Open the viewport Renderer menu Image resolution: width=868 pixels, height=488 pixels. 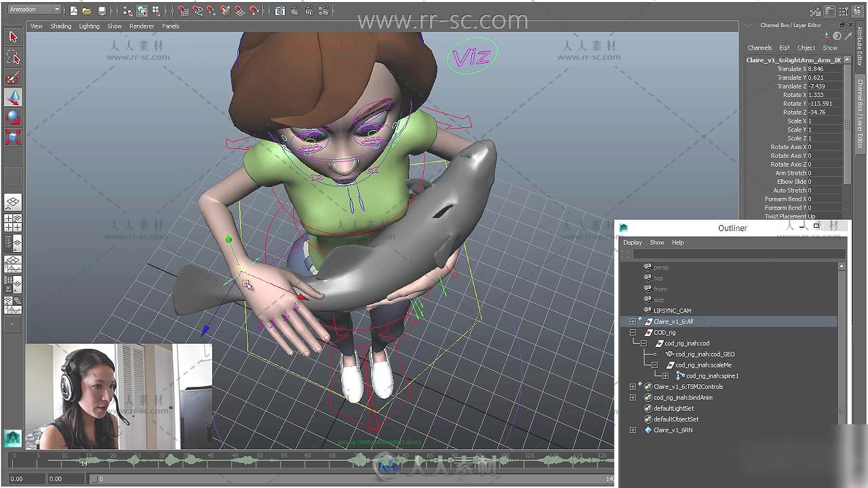(x=142, y=26)
